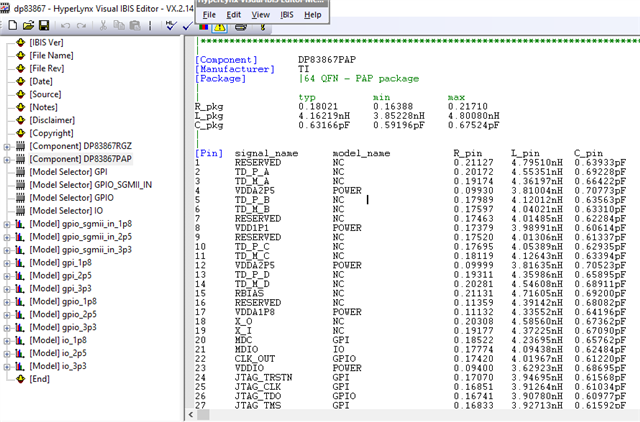Cut selection with scissors icon

pos(103,25)
